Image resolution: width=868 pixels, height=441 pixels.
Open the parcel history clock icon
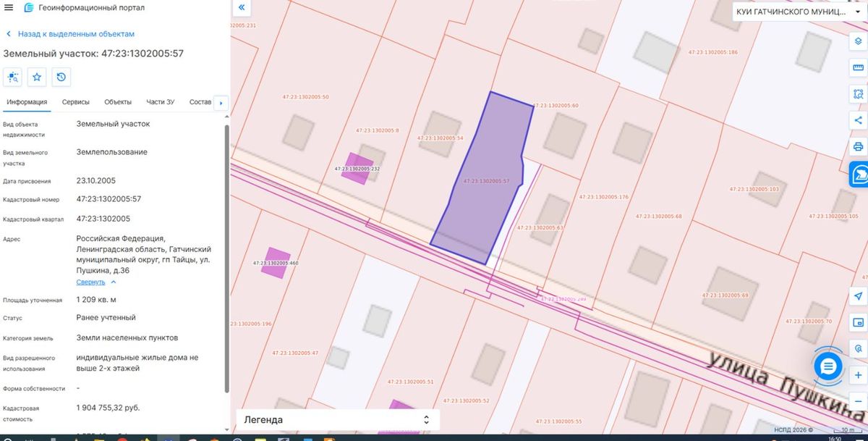(x=61, y=77)
